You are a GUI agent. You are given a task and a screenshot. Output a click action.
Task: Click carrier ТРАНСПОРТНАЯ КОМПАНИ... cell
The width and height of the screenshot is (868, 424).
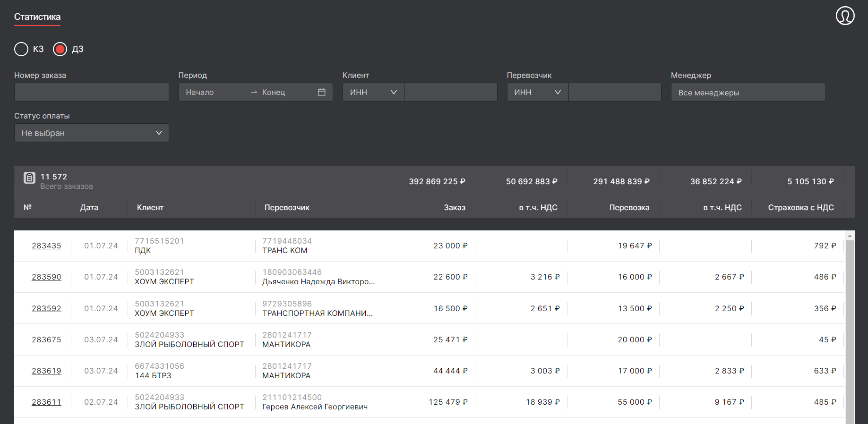coord(318,313)
